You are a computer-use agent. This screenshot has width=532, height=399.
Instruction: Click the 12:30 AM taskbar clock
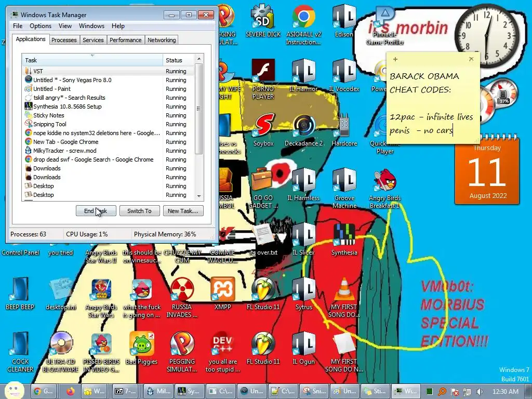pos(506,392)
